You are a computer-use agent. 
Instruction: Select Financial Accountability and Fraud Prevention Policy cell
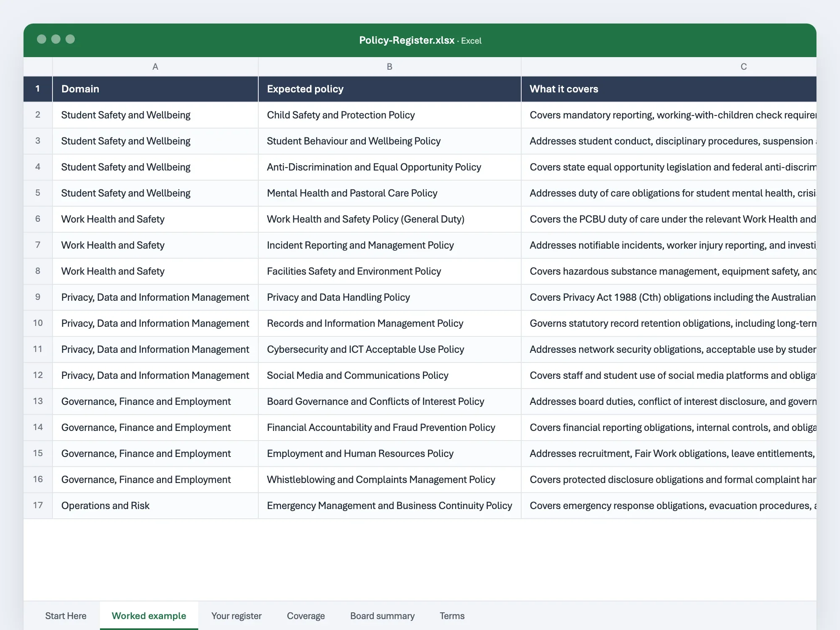tap(390, 427)
